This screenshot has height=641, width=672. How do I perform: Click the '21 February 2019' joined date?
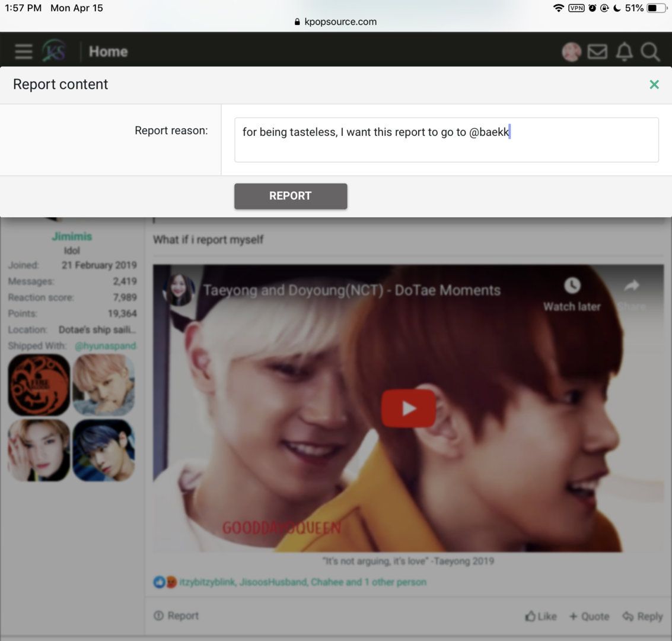[x=99, y=265]
